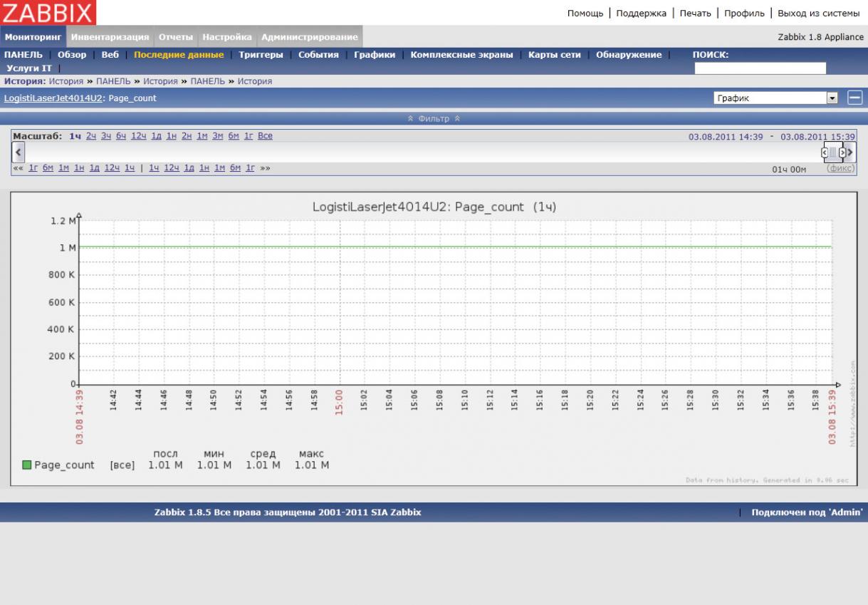Collapse the page with the minus icon
This screenshot has width=868, height=605.
tap(854, 98)
